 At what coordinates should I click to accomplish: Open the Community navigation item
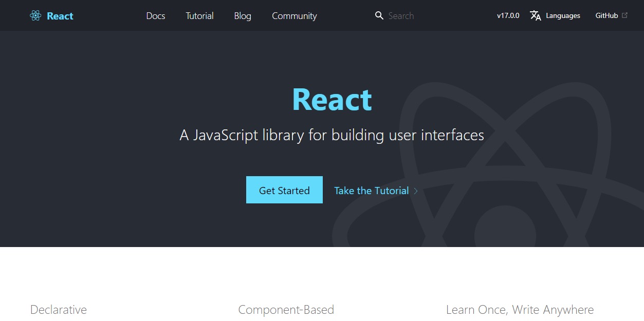click(295, 16)
